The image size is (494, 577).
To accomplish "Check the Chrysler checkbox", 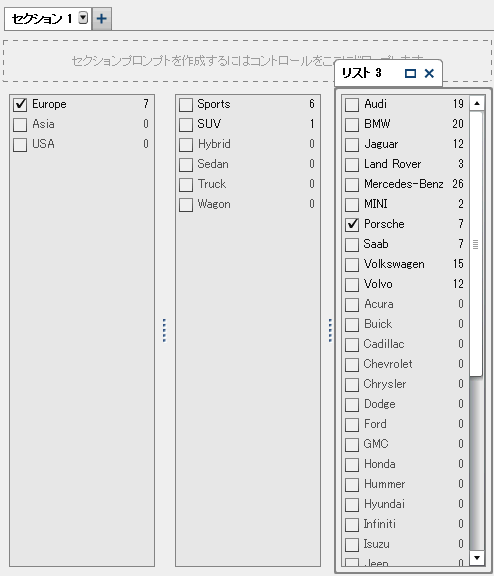I will pos(352,385).
